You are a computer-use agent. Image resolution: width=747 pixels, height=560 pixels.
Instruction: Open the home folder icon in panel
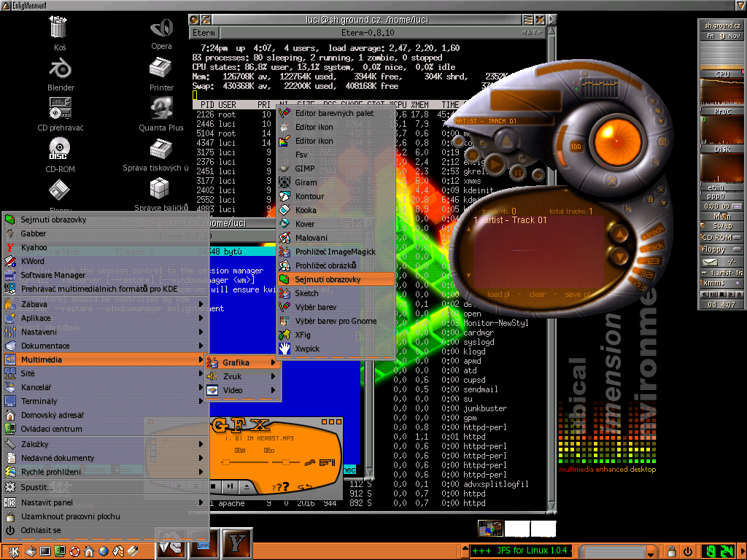[x=88, y=551]
